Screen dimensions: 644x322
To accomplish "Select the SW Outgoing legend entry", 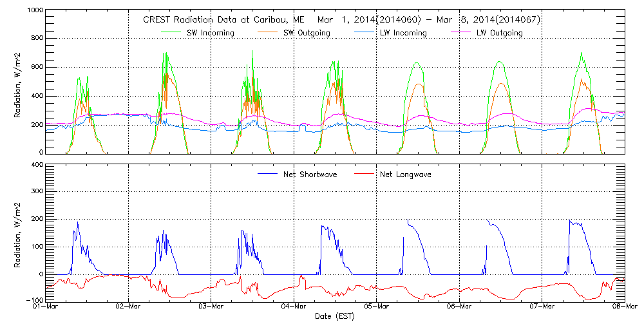I will 307,32.
